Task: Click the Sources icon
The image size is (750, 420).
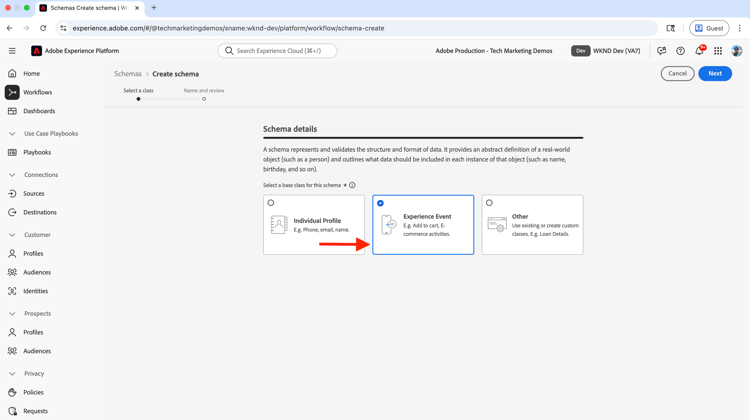Action: [x=12, y=193]
